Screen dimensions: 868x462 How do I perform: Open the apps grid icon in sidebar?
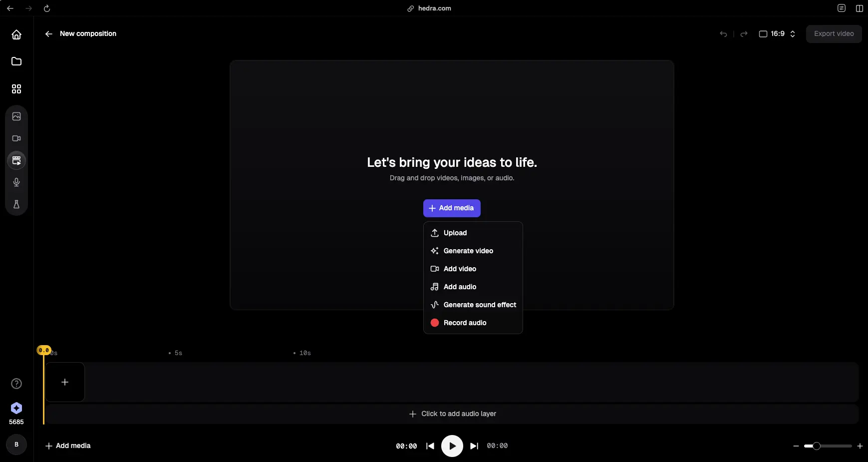point(16,89)
